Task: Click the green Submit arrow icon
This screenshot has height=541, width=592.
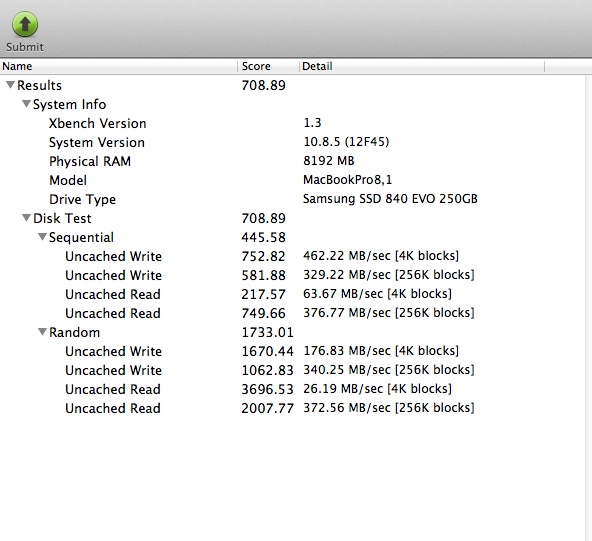Action: click(25, 24)
